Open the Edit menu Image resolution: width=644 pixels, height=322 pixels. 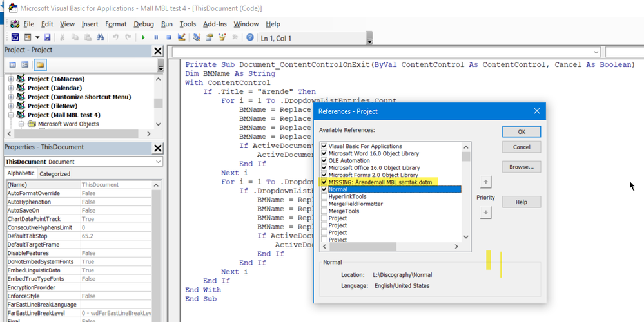pos(47,24)
